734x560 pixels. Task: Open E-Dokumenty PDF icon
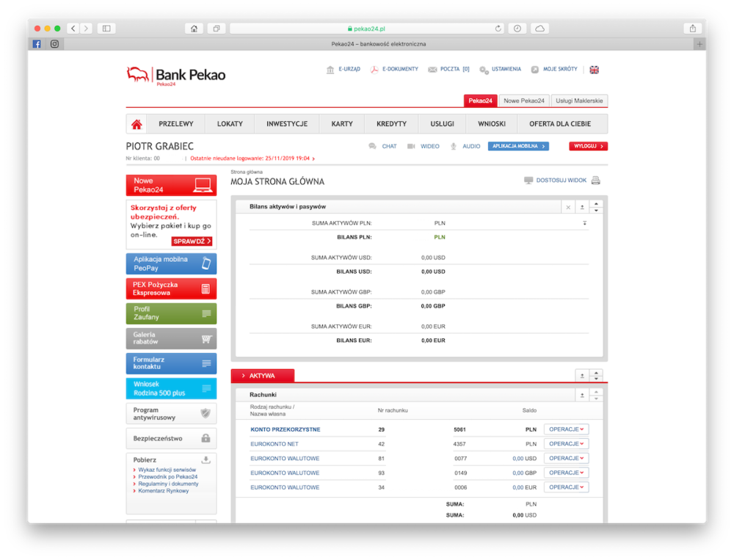374,70
